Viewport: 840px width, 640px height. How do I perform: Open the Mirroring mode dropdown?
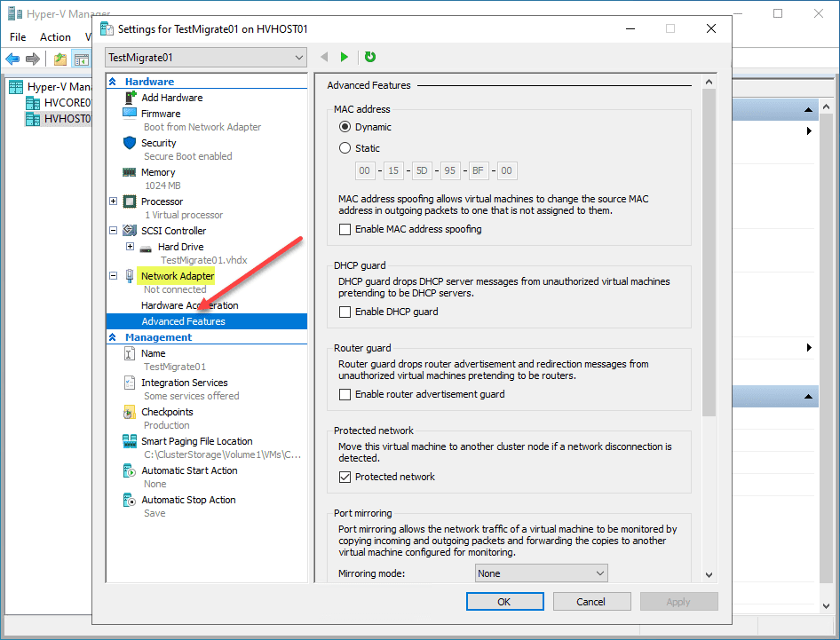(542, 573)
